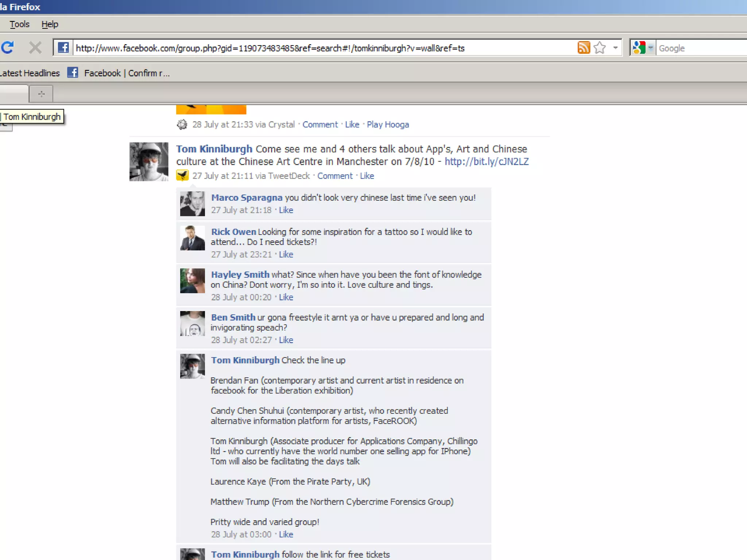This screenshot has height=560, width=747.
Task: Open Hayley Smith's profile name link
Action: [240, 275]
